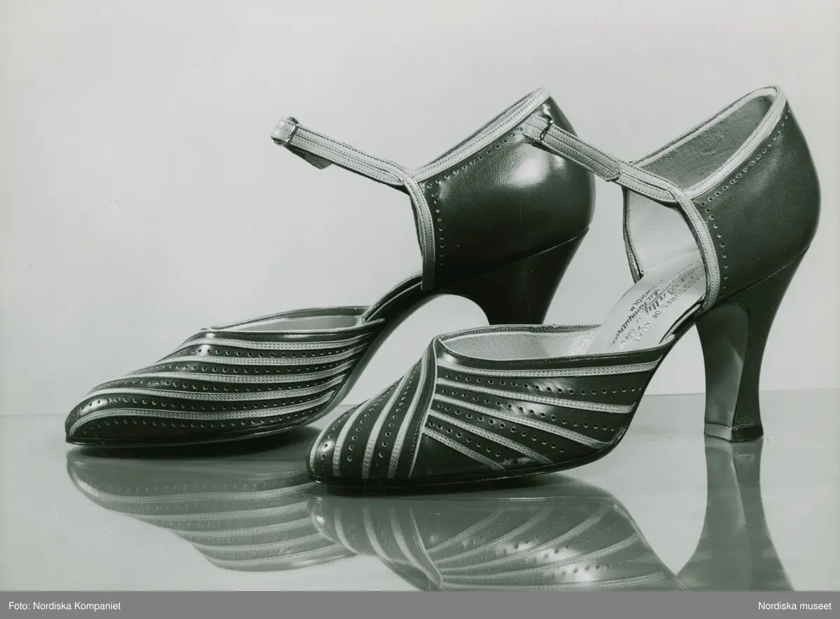Select the heel of the right shoe
The width and height of the screenshot is (840, 619).
(x=736, y=364)
